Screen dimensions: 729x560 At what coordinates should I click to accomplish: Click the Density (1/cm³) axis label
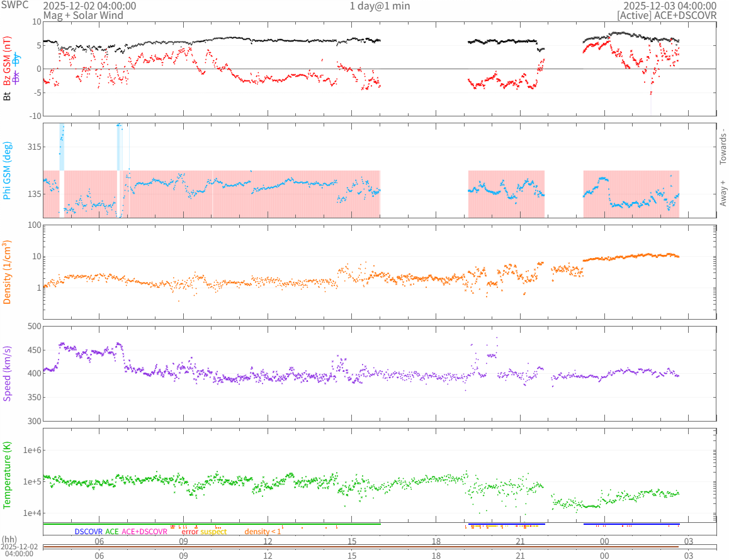[x=8, y=272]
